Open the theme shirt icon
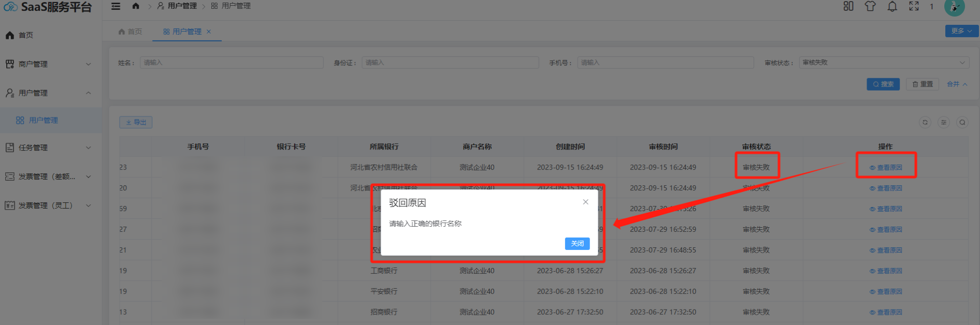 click(x=870, y=6)
